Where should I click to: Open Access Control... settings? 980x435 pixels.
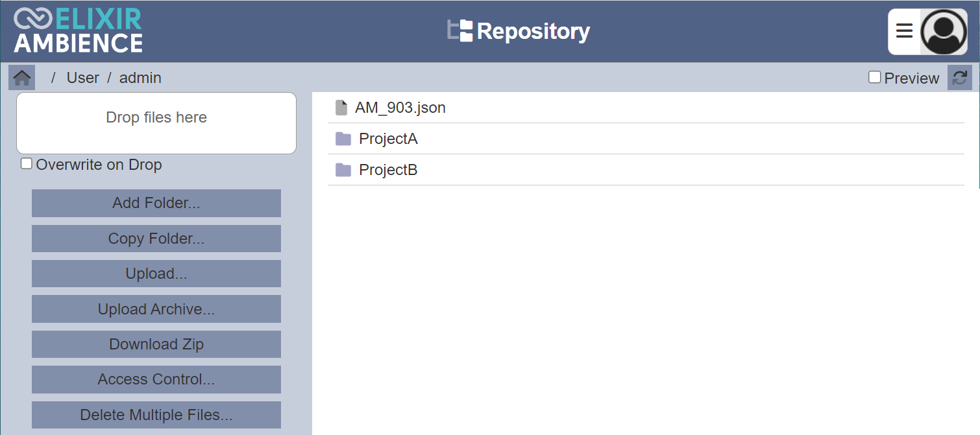click(156, 379)
